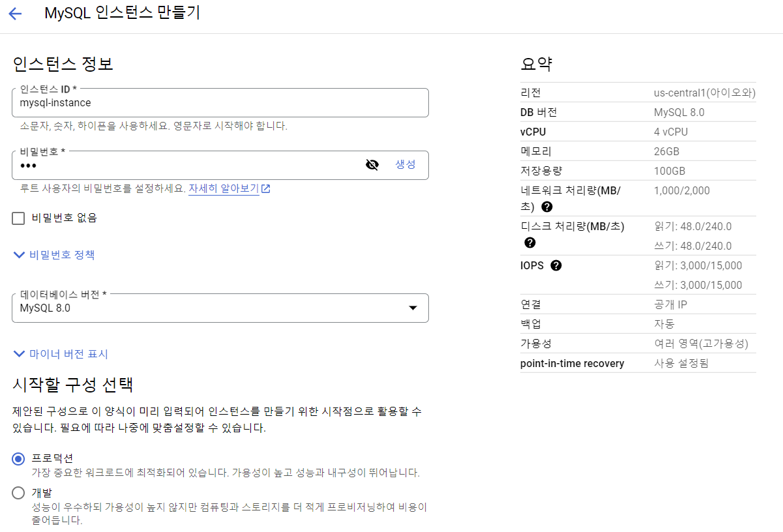The width and height of the screenshot is (783, 532).
Task: Click the 쓰기: 3,000/15,000 IOPS value
Action: click(698, 285)
